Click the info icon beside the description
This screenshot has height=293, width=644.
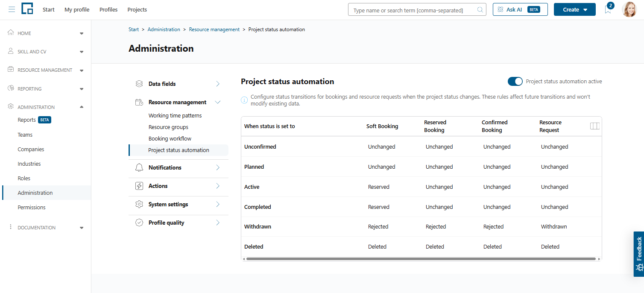[244, 100]
